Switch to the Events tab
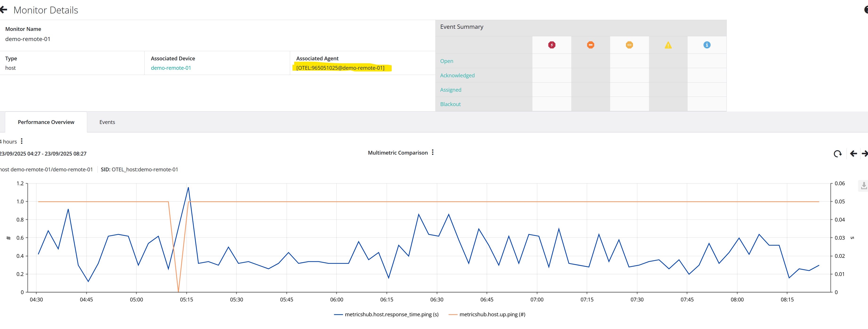868x329 pixels. click(107, 122)
